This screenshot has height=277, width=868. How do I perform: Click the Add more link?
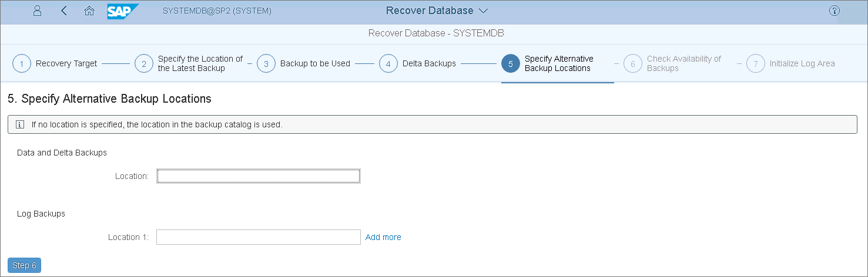[383, 237]
